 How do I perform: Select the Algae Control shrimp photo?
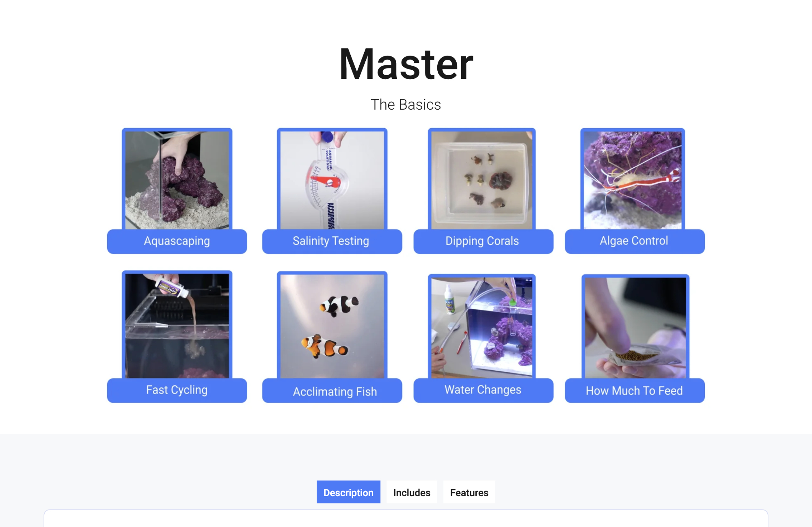pos(633,180)
